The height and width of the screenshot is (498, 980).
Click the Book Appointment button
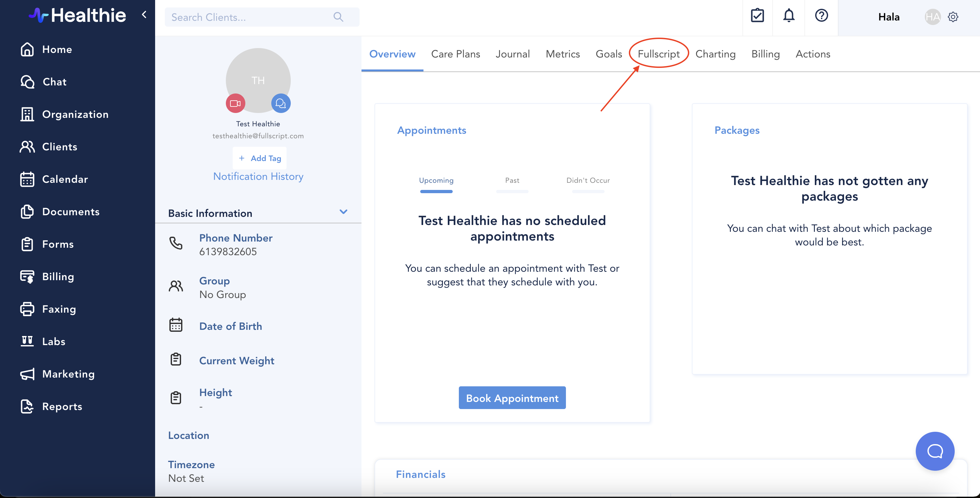coord(512,398)
